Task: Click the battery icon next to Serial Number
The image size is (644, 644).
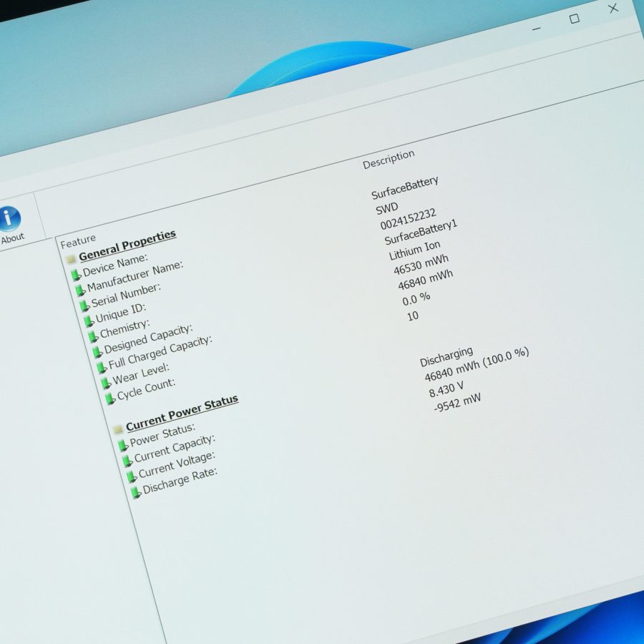Action: (x=84, y=305)
